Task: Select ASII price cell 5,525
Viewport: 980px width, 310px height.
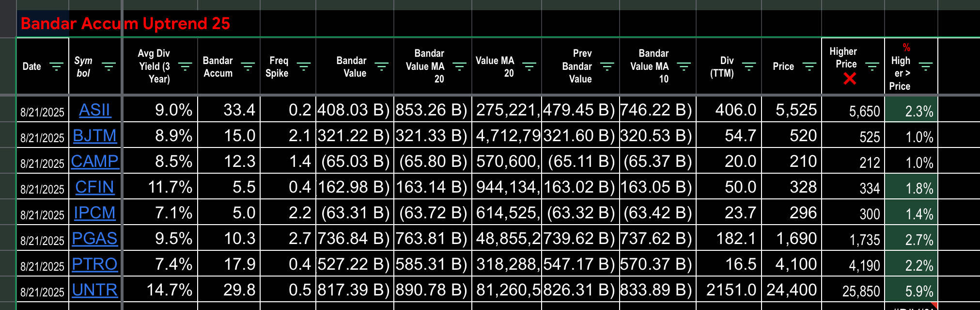Action: pos(792,110)
